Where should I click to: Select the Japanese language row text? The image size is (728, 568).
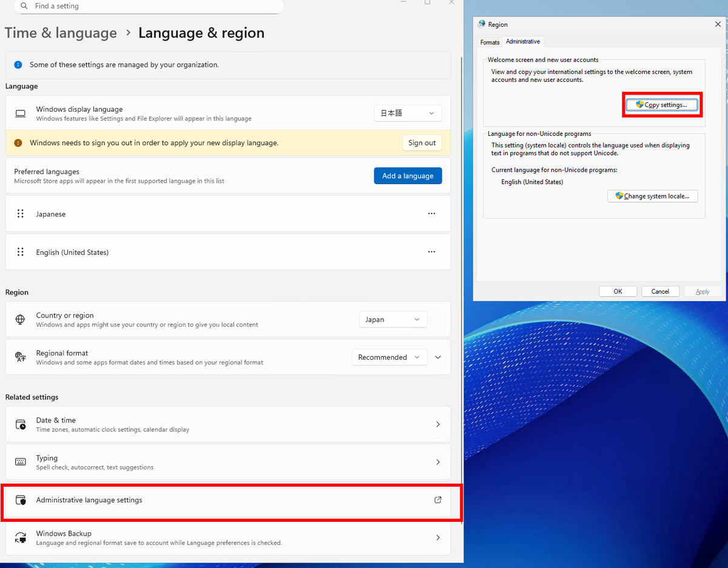coord(51,214)
